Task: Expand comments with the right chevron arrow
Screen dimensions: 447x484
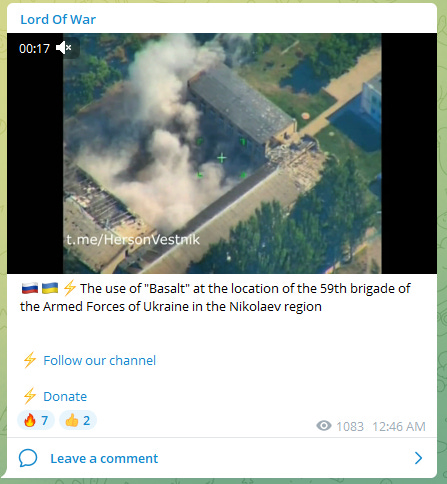Action: [418, 458]
